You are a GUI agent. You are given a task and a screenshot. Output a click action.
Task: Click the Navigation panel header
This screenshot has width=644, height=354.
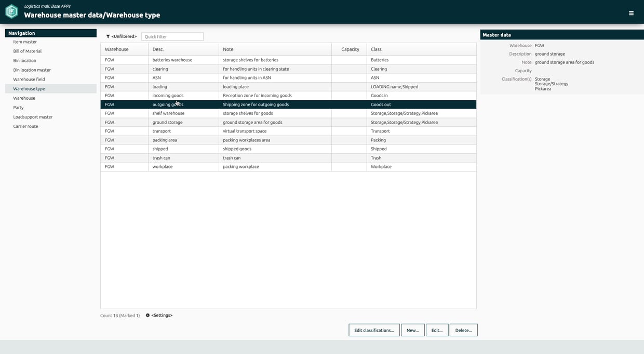tap(51, 33)
